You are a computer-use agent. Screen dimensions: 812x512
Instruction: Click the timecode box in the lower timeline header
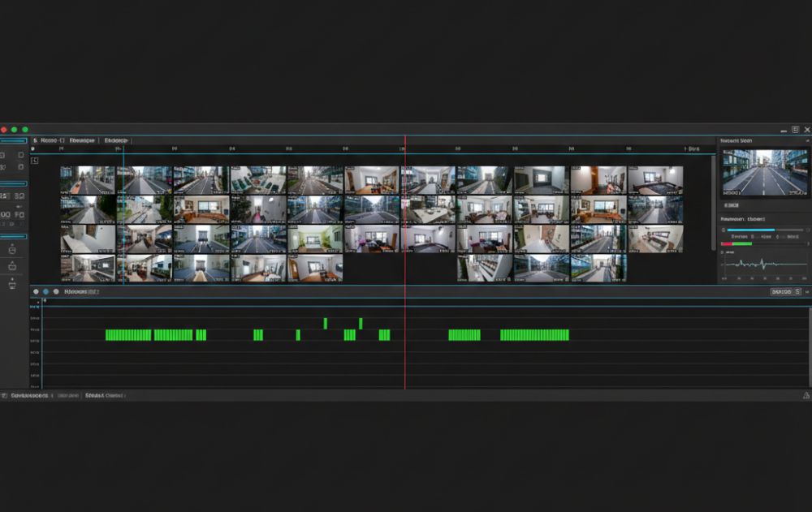781,292
